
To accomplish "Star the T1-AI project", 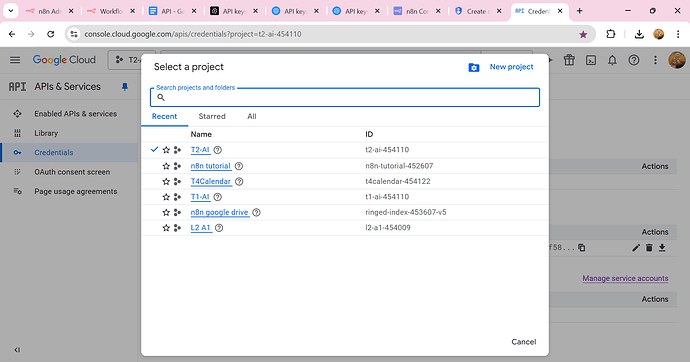I will click(166, 197).
